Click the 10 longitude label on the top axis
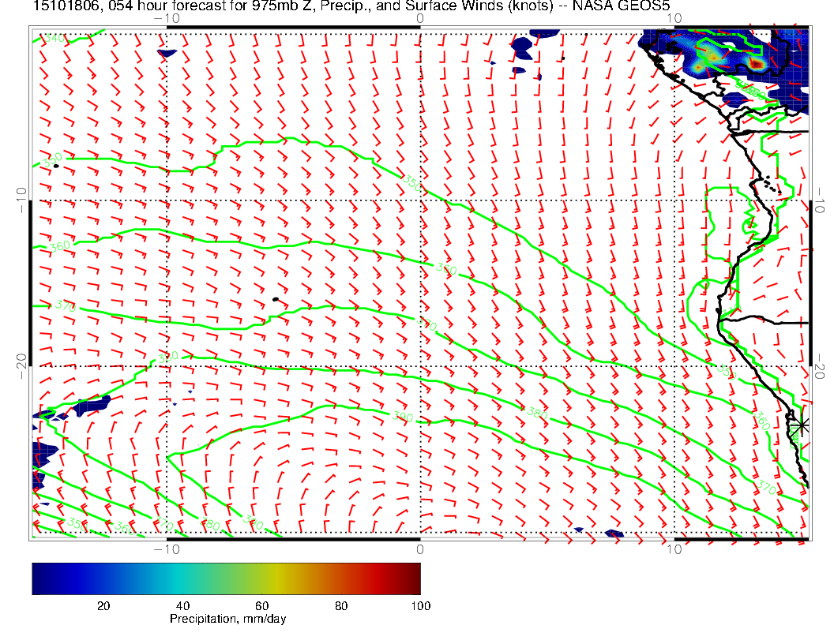 673,18
